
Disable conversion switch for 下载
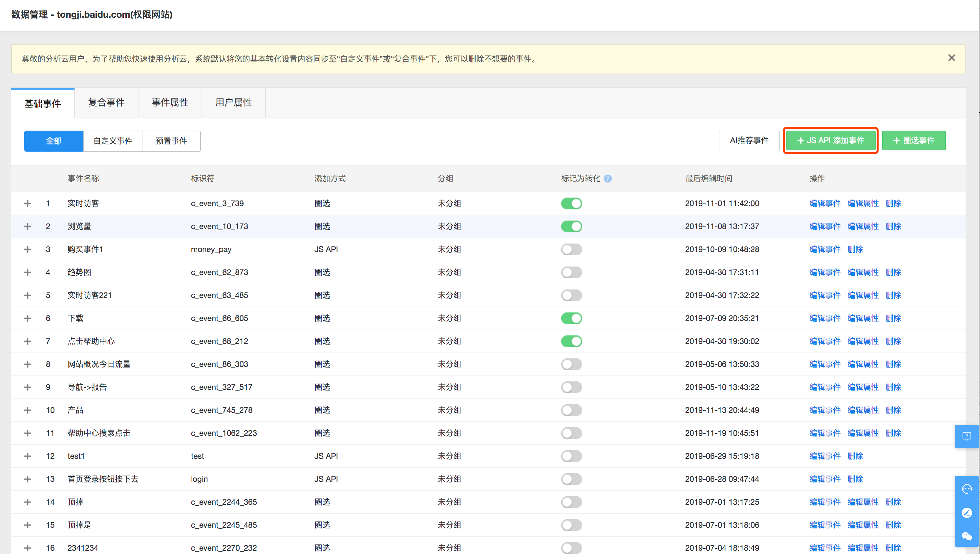tap(571, 318)
